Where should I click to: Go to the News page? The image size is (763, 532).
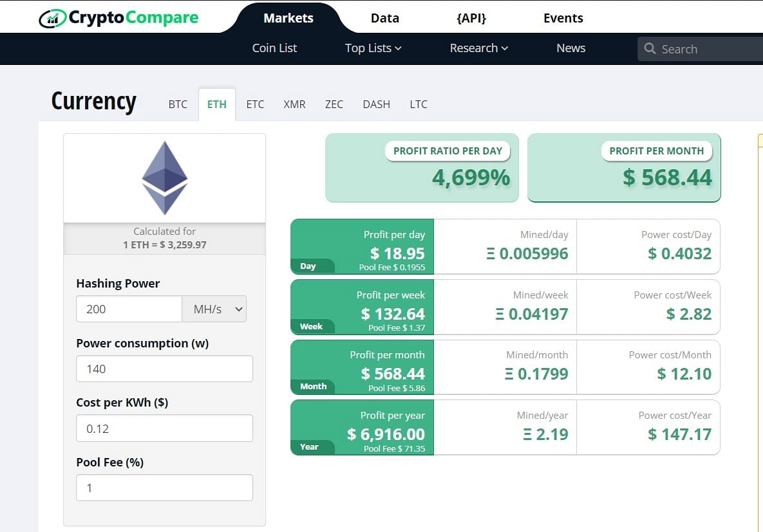pos(570,48)
